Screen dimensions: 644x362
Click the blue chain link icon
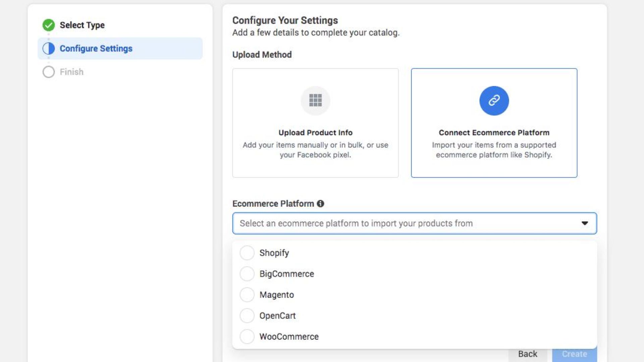[x=494, y=101]
